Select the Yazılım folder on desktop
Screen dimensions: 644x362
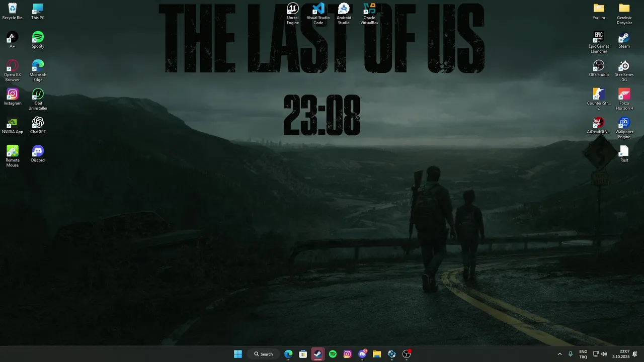click(599, 12)
